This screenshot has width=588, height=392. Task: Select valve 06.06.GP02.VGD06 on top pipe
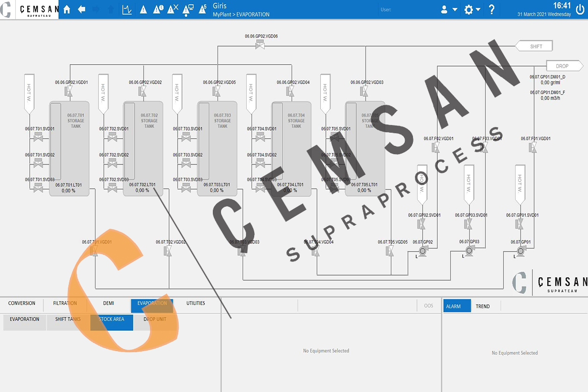point(260,44)
